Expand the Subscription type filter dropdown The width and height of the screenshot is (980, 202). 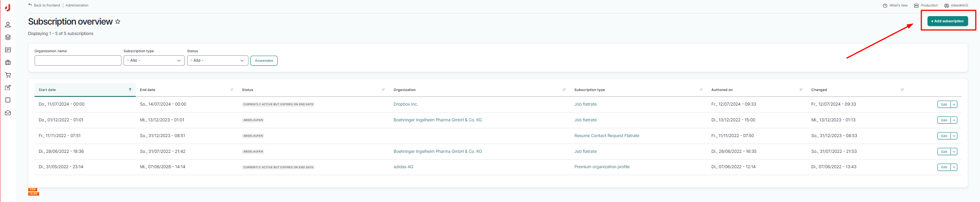154,61
